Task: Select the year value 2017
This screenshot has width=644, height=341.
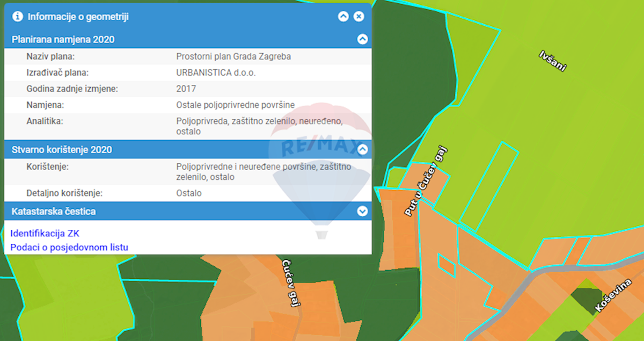Action: click(186, 89)
